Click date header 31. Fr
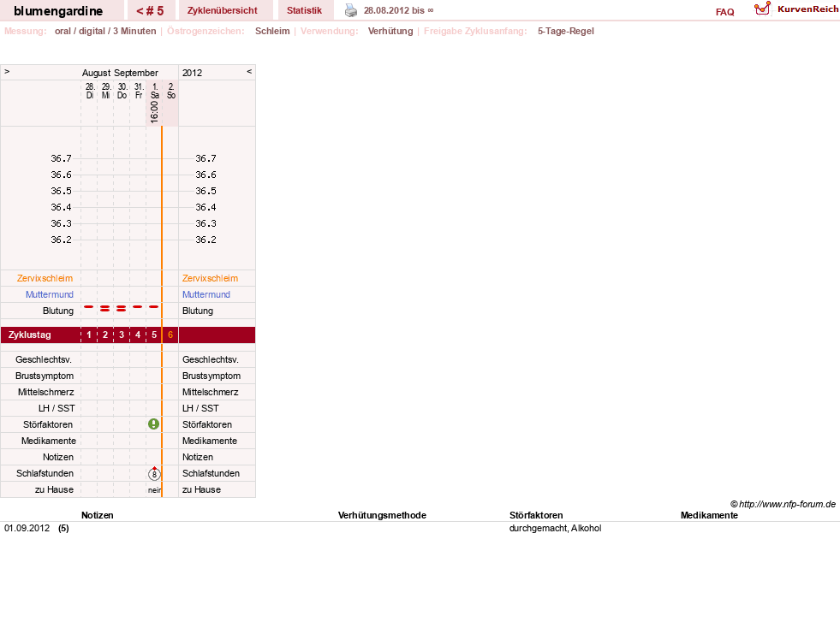The height and width of the screenshot is (634, 840). [138, 91]
